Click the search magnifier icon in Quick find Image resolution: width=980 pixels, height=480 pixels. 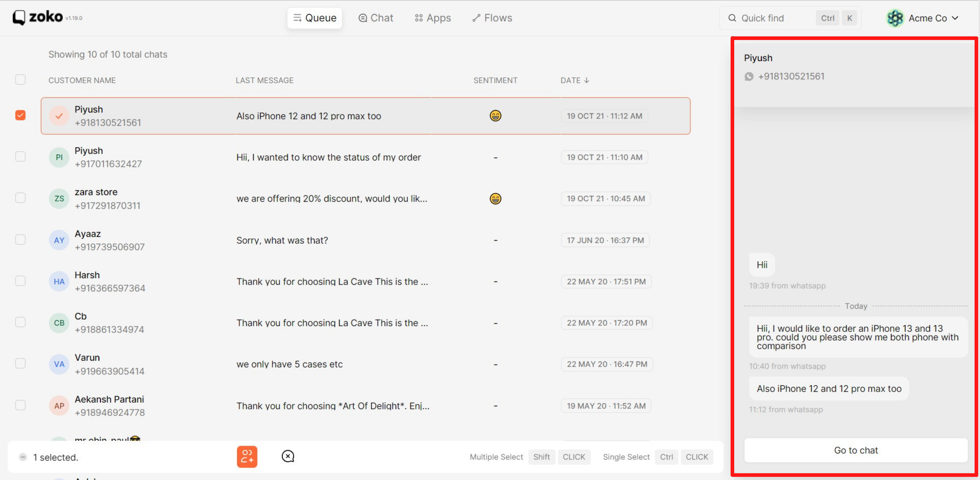tap(732, 18)
